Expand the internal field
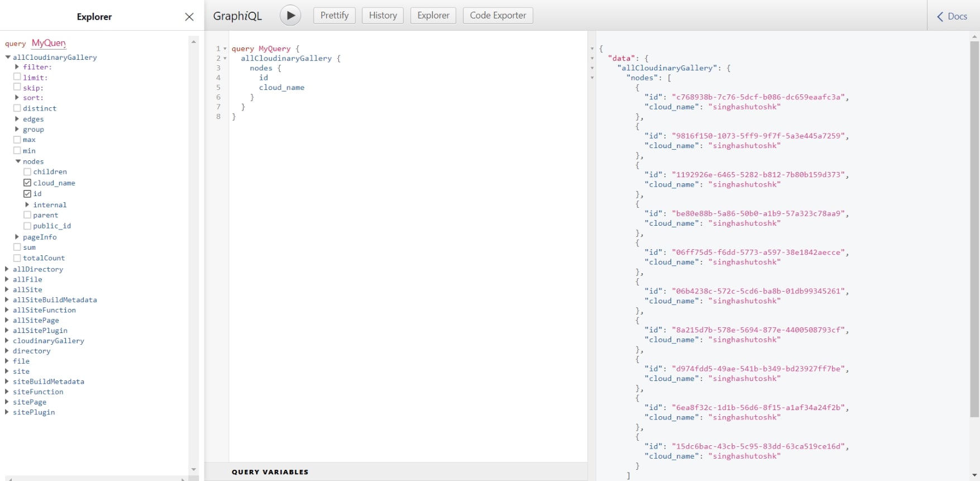980x481 pixels. (x=27, y=204)
